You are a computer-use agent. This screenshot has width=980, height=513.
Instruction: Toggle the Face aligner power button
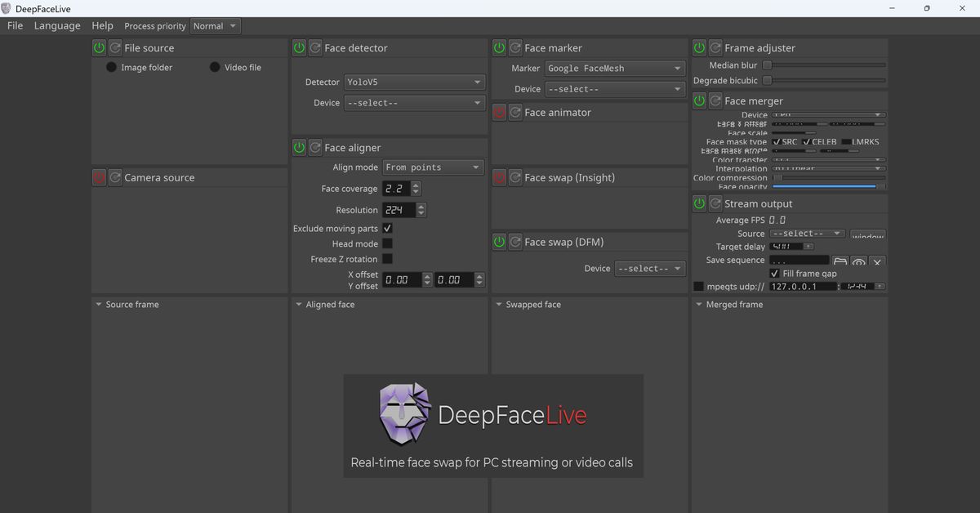coord(299,148)
